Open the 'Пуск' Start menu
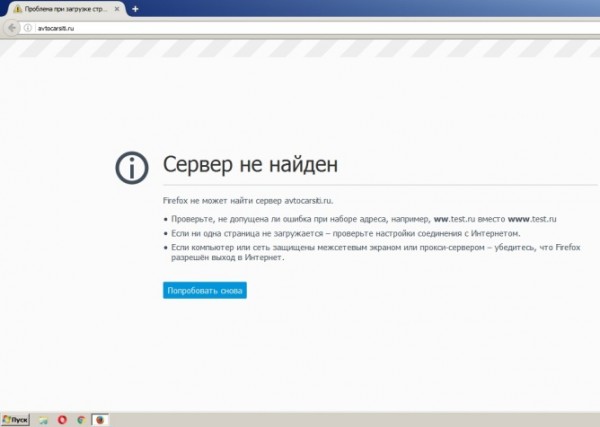 pyautogui.click(x=15, y=420)
